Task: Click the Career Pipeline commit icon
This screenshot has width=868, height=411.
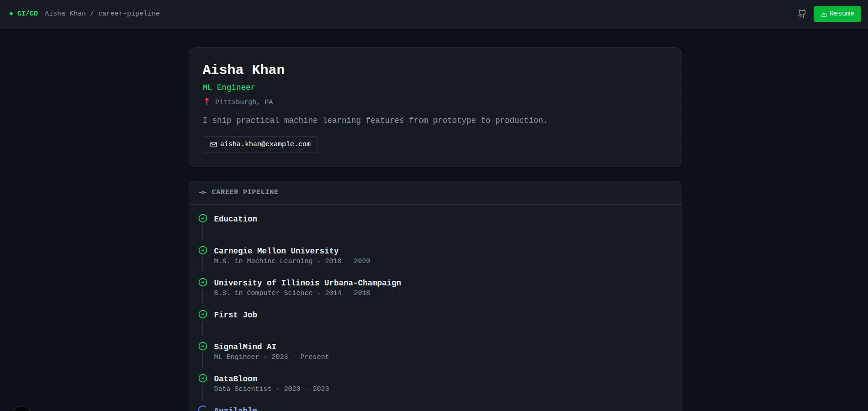Action: (x=203, y=193)
